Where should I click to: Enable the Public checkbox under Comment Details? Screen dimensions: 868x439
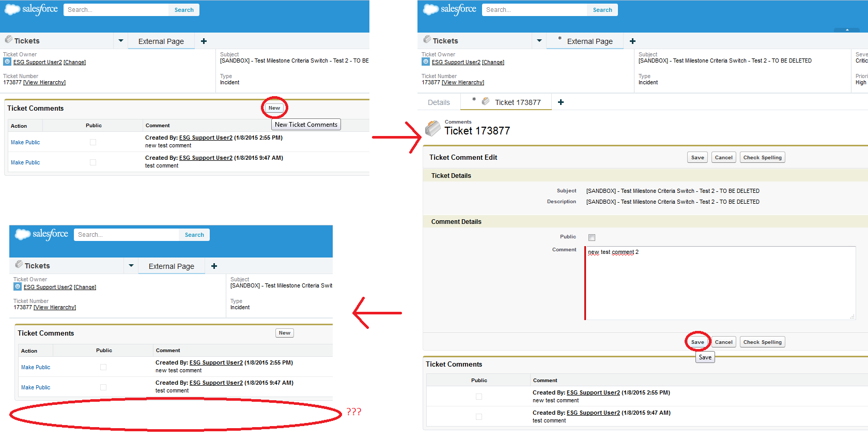pyautogui.click(x=592, y=237)
